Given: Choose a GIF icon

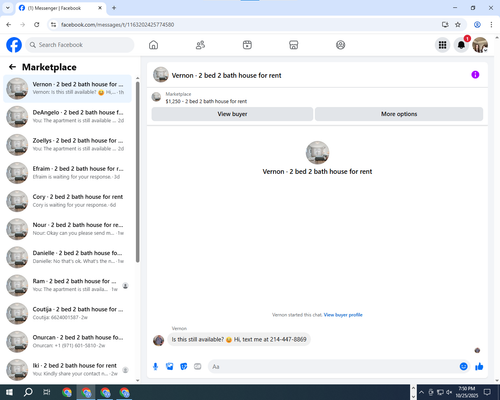Looking at the screenshot, I should pos(198,367).
